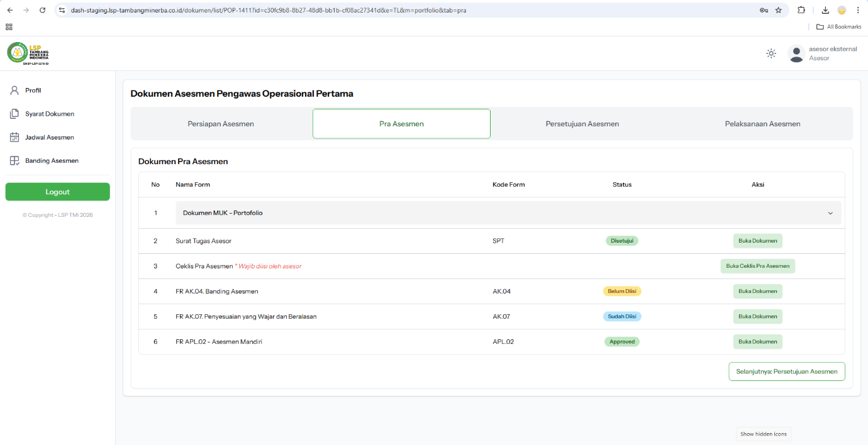The height and width of the screenshot is (445, 868).
Task: Reload the page with the refresh icon
Action: point(42,10)
